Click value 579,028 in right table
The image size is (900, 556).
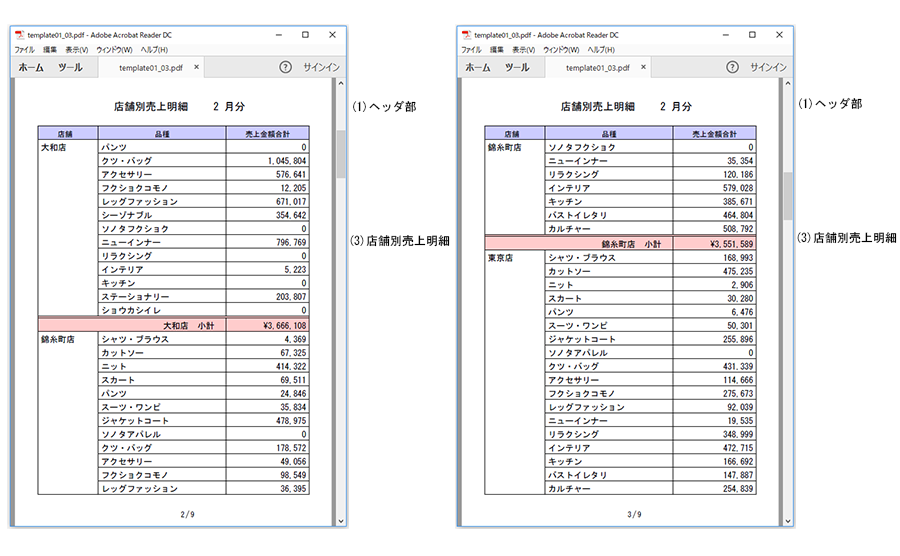pyautogui.click(x=738, y=188)
